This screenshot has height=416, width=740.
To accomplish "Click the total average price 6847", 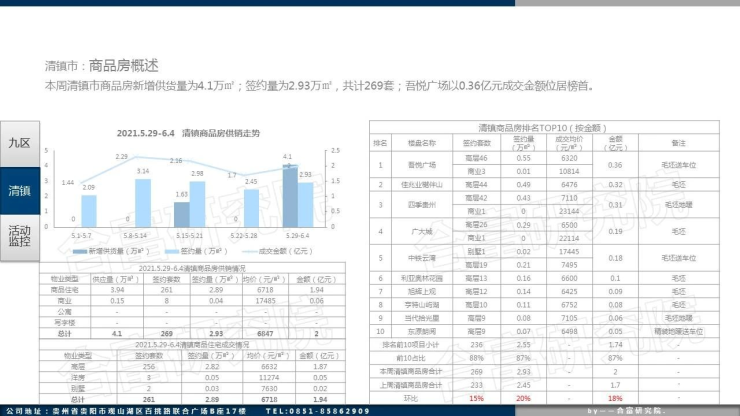I will (x=265, y=333).
